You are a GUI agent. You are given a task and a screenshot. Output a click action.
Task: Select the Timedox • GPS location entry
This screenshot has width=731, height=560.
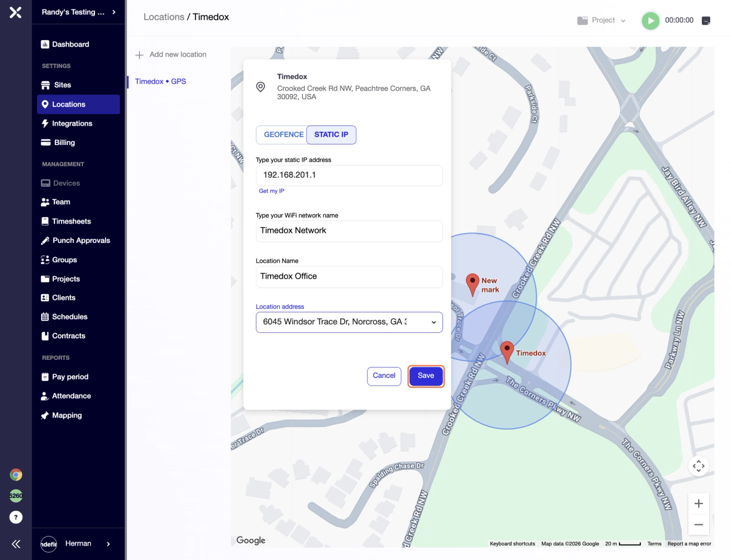click(x=161, y=81)
